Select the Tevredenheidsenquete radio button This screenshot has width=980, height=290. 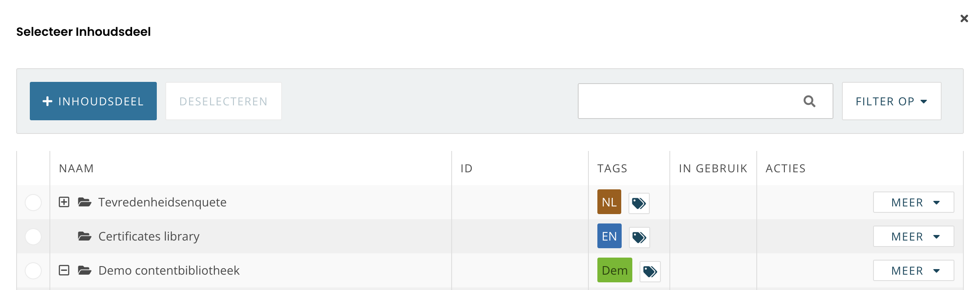[33, 202]
